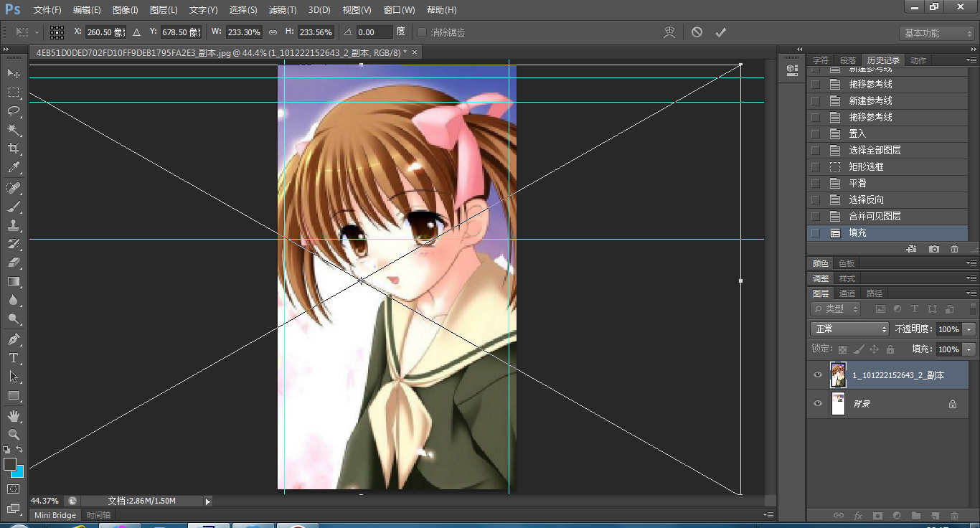
Task: Select the History Brush tool
Action: coord(14,244)
